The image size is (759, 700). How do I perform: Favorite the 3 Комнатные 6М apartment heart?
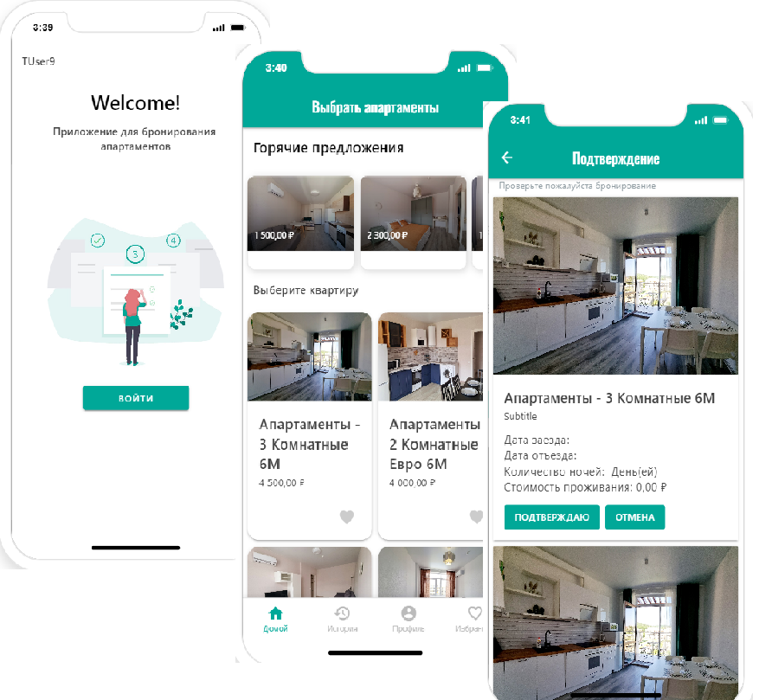tap(346, 517)
